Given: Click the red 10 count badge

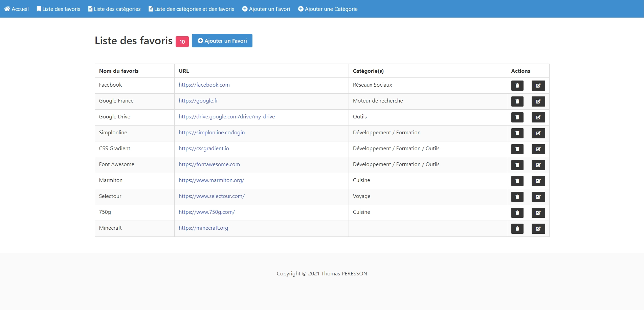Looking at the screenshot, I should pos(182,42).
